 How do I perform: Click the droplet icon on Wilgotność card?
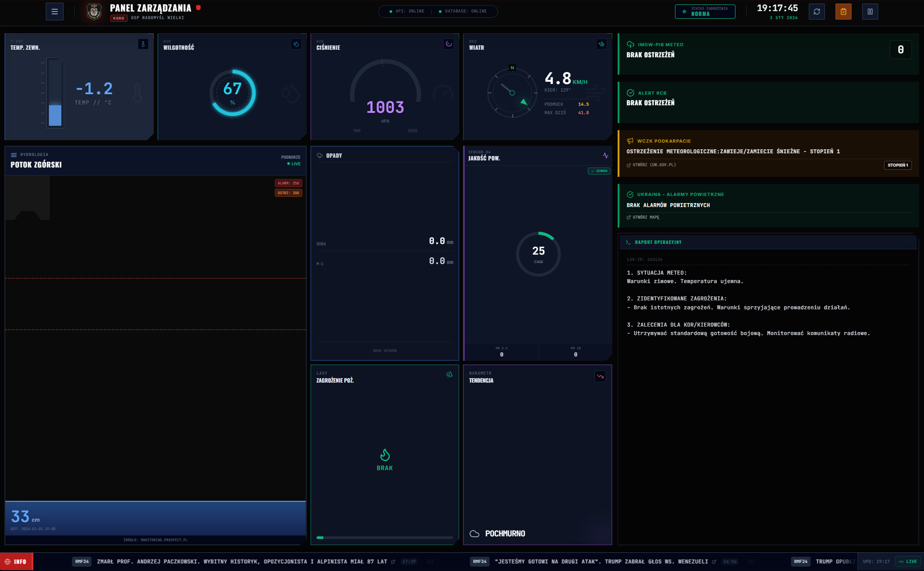click(x=296, y=44)
